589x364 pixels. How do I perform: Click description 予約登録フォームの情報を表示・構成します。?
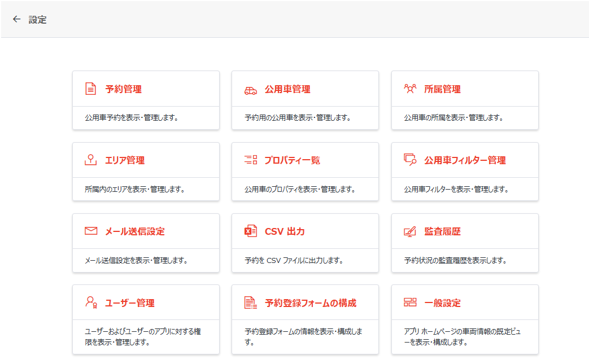pyautogui.click(x=303, y=336)
